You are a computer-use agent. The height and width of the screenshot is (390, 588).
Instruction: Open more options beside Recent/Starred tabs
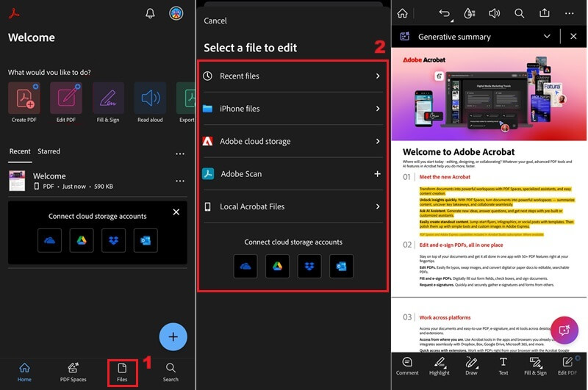tap(180, 154)
